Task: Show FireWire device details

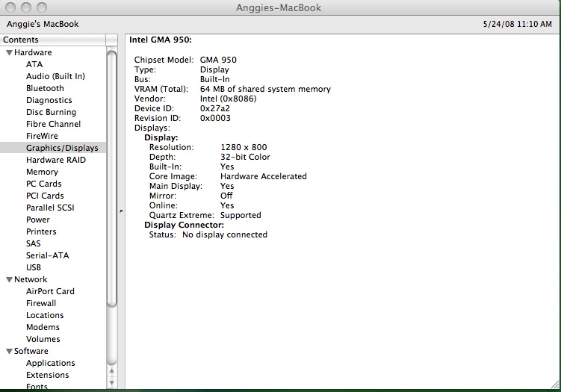Action: pyautogui.click(x=42, y=136)
